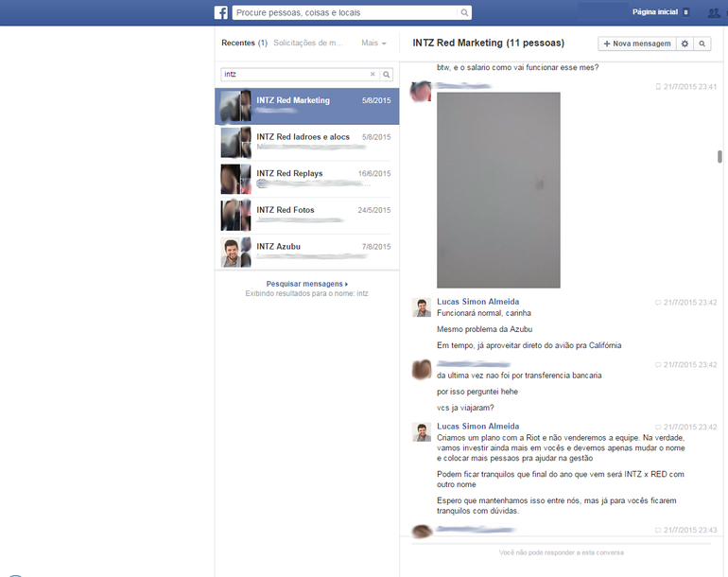Click the Facebook logo icon

coord(221,12)
